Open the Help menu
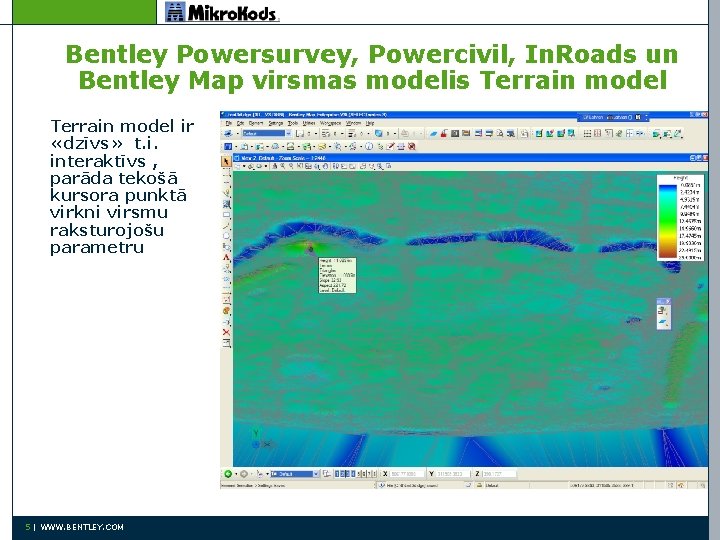 point(370,123)
